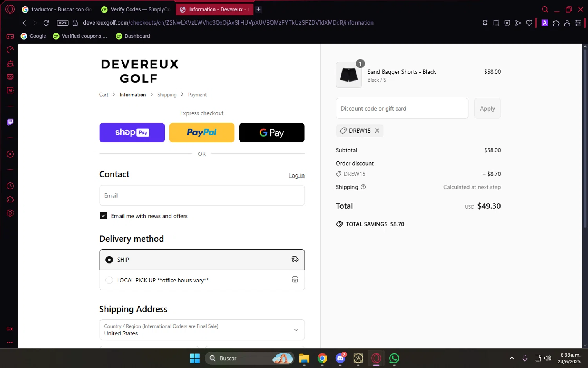Check out with PayPal
588x368 pixels.
(x=201, y=133)
